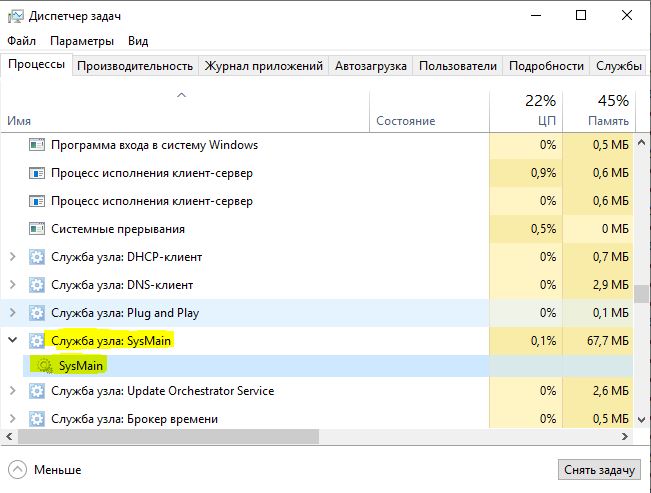Expand Служба узла: Update Orchestrator Service

tap(12, 391)
